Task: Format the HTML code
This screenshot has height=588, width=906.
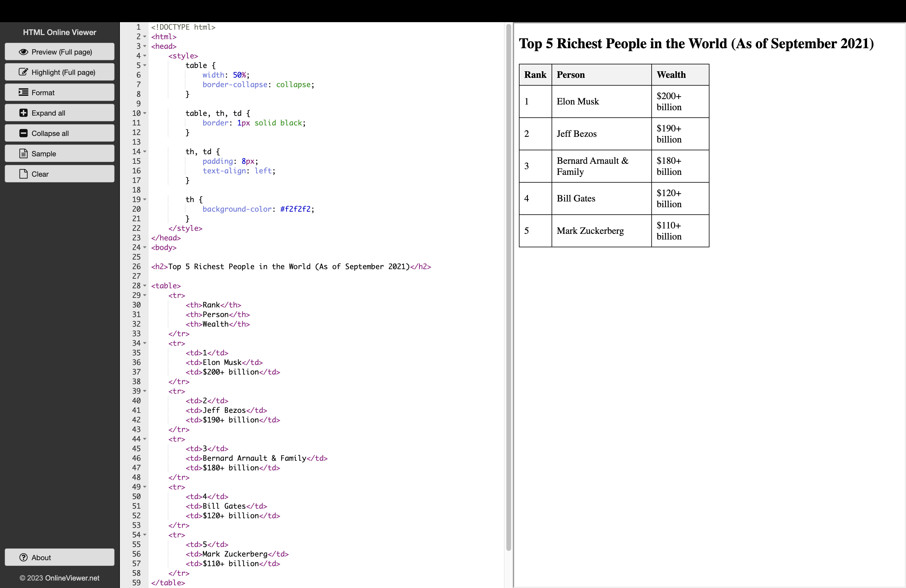Action: [59, 93]
